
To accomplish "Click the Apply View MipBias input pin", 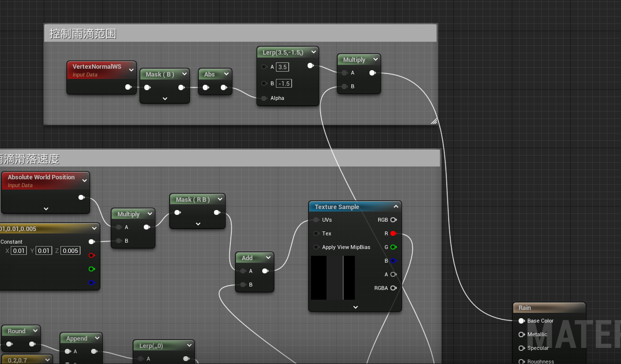I will click(316, 247).
